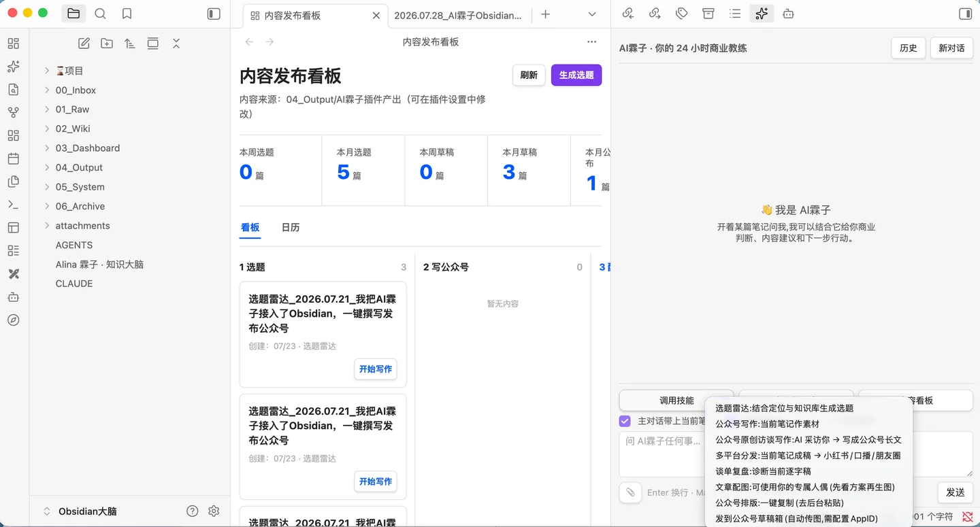
Task: Choose 选题雷达 skill from the menu
Action: coord(808,408)
